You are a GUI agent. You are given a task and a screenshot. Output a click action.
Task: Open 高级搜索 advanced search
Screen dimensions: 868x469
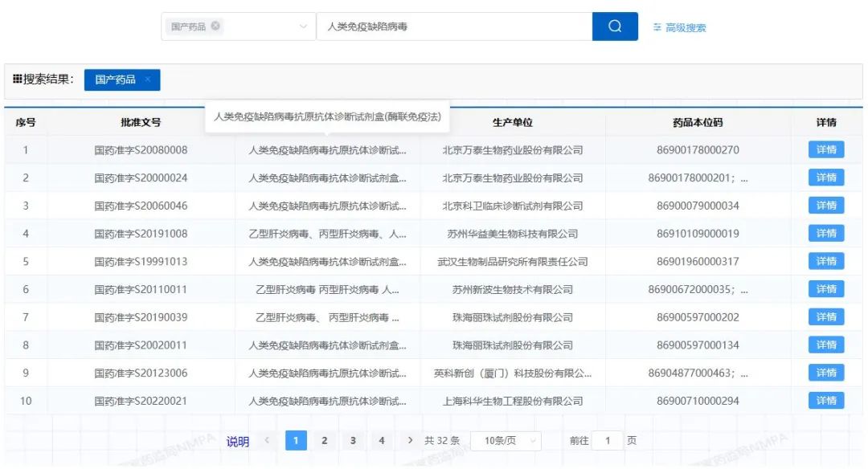[x=680, y=27]
